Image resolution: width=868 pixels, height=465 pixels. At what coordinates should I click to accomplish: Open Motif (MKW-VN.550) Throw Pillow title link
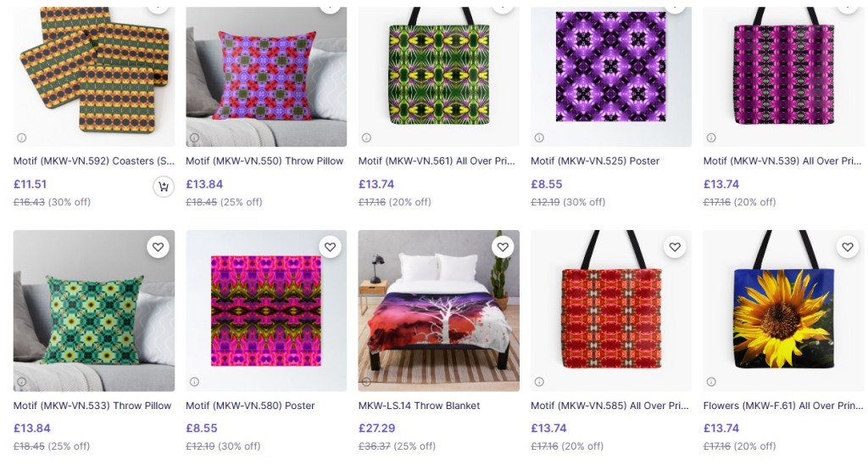pyautogui.click(x=264, y=161)
